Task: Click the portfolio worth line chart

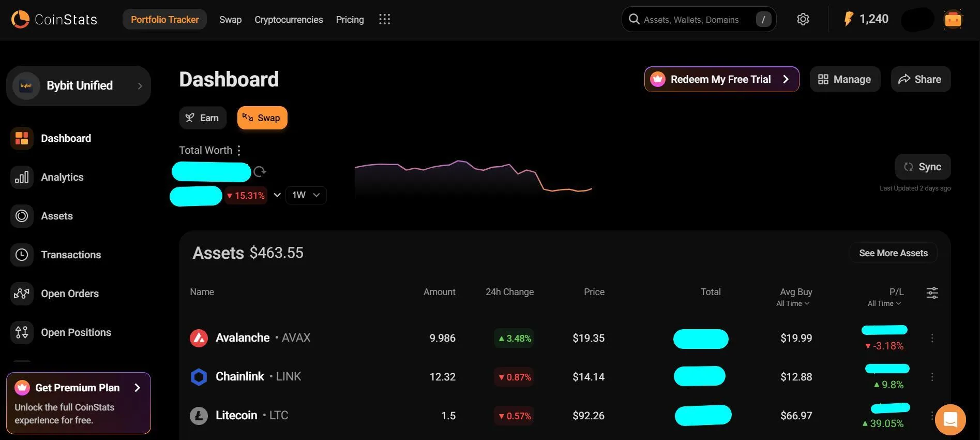Action: point(473,178)
